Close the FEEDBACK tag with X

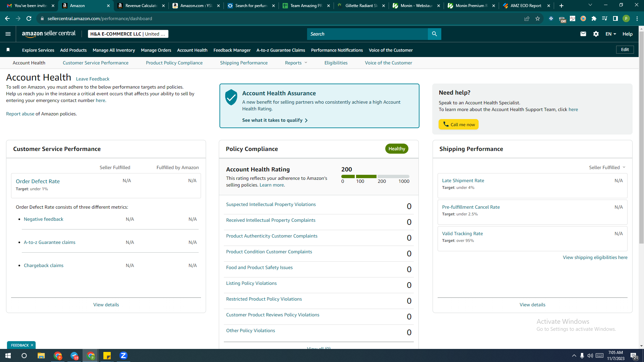point(32,345)
